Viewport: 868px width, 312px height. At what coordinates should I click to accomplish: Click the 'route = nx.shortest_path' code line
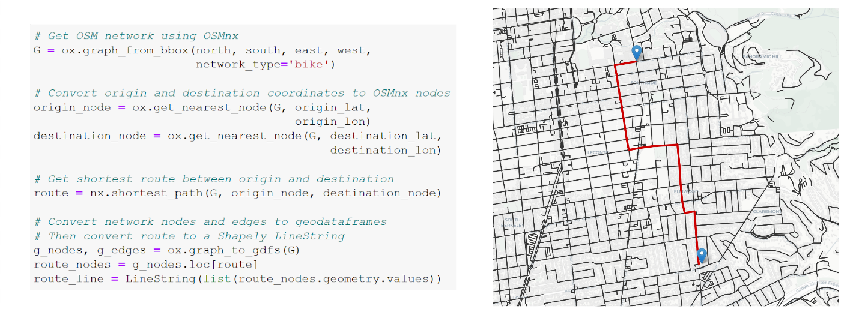click(x=237, y=193)
